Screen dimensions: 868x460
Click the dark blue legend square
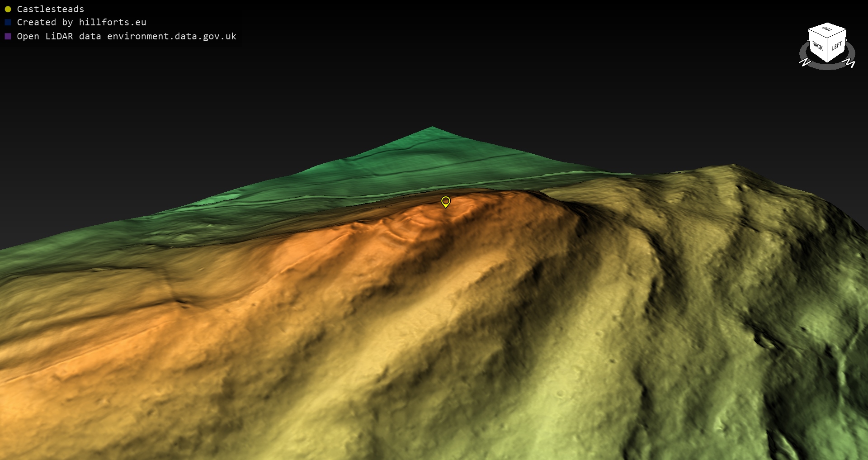[8, 22]
